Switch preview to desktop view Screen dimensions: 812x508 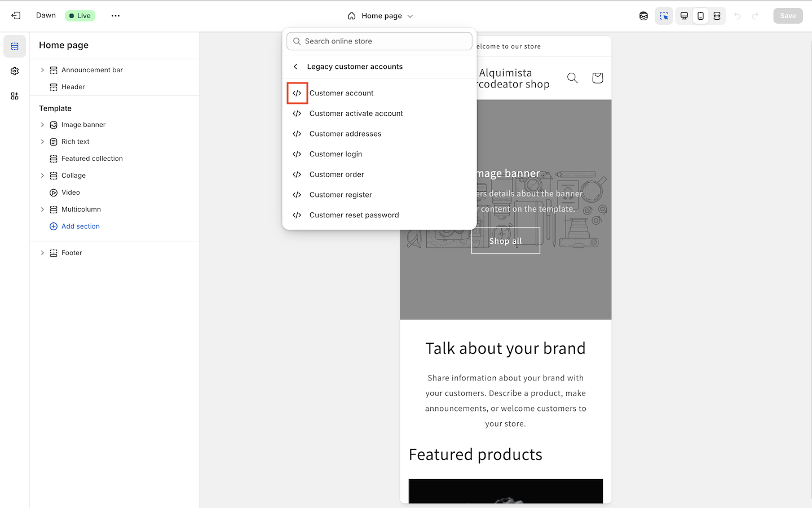coord(684,16)
